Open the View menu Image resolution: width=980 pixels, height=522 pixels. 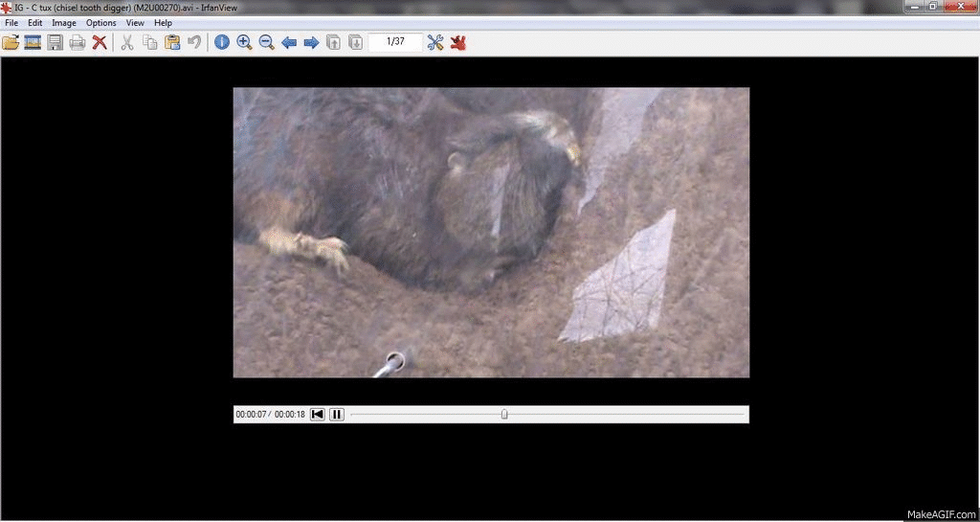[135, 22]
